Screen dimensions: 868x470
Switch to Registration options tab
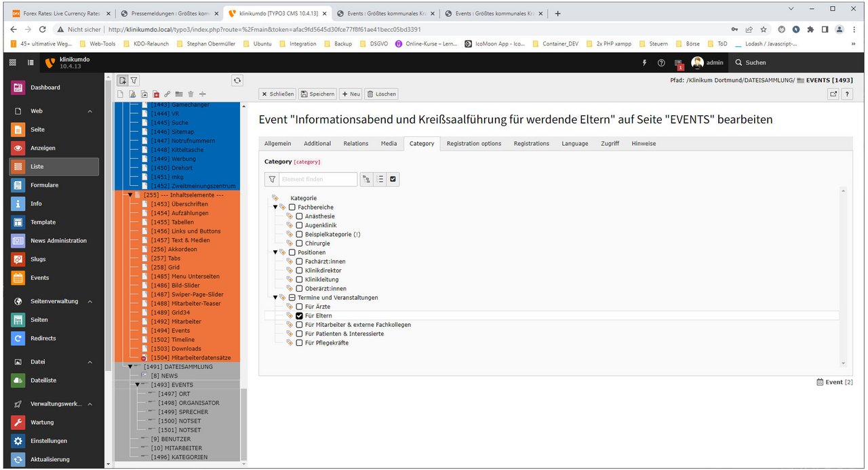474,144
